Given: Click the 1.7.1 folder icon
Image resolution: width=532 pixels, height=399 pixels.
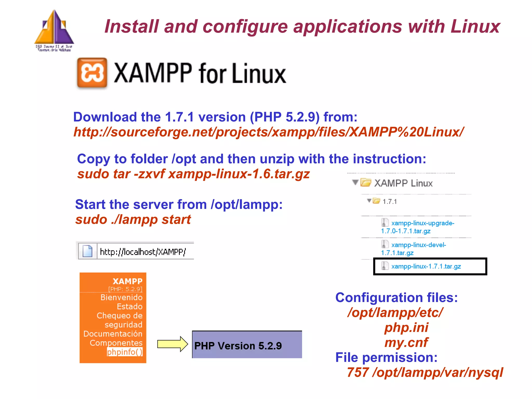Looking at the screenshot, I should [x=376, y=201].
